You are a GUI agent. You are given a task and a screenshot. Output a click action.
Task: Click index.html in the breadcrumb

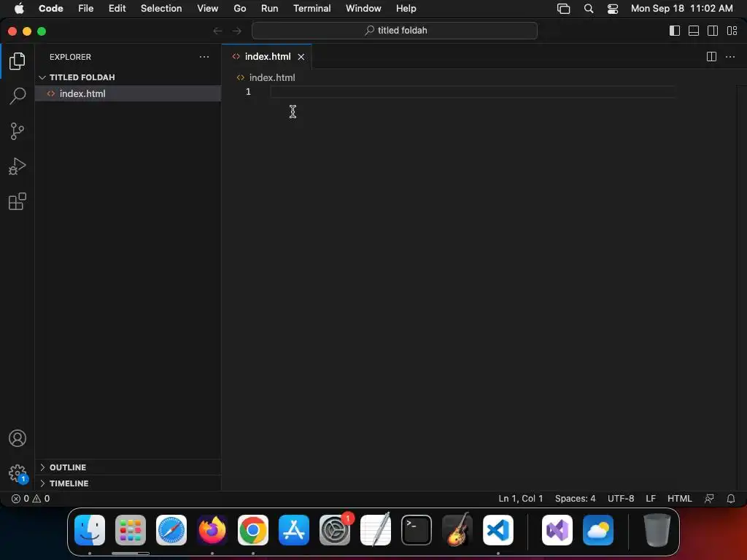click(272, 77)
